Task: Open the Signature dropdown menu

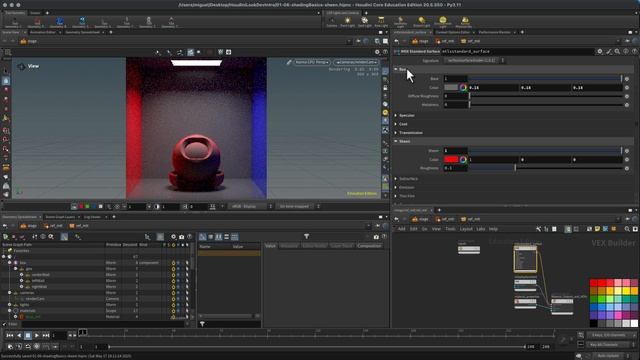Action: [x=474, y=60]
